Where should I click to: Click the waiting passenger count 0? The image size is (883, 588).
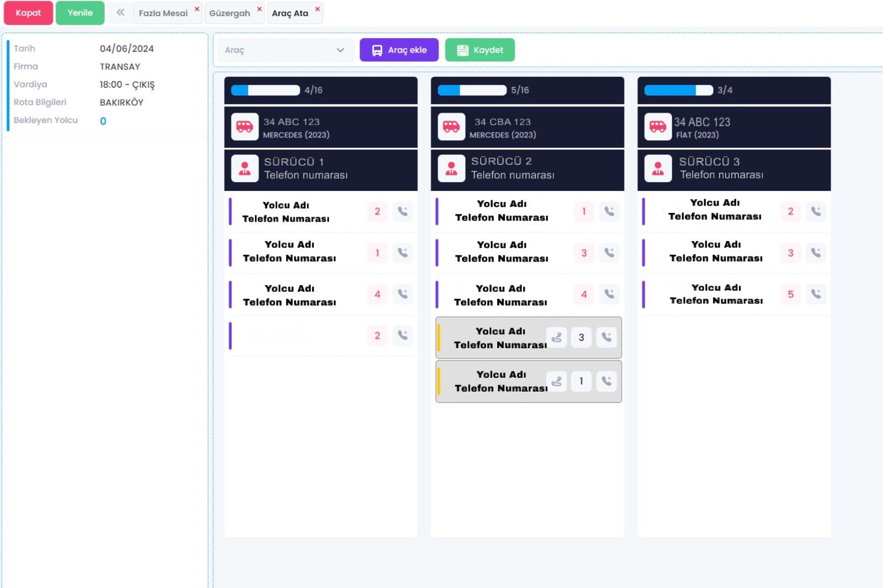pyautogui.click(x=103, y=121)
